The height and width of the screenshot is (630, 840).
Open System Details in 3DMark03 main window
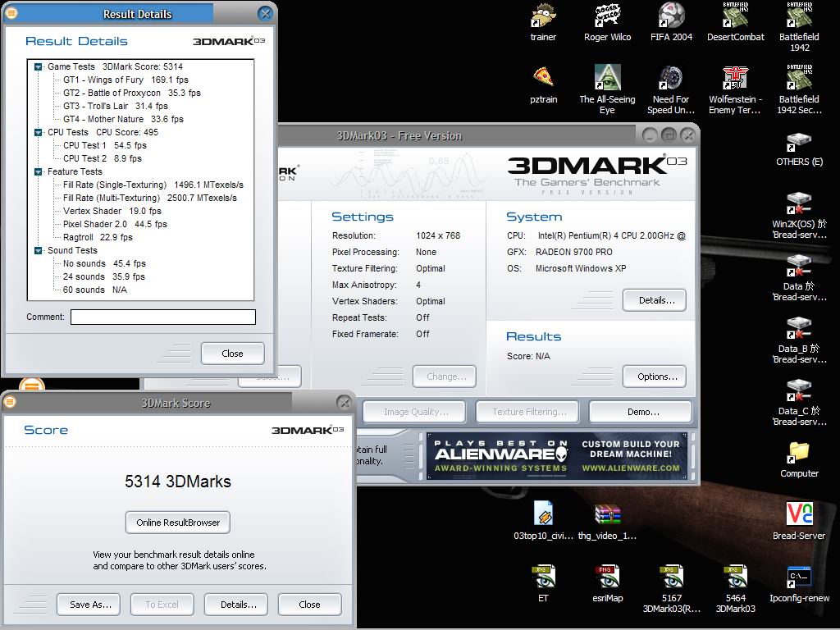654,300
